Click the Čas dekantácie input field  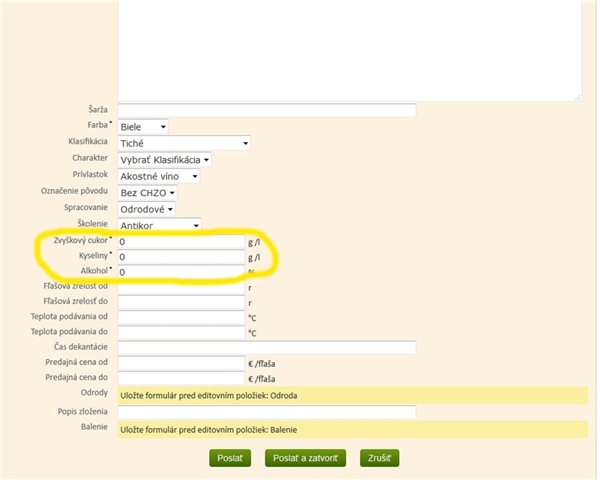coord(267,348)
